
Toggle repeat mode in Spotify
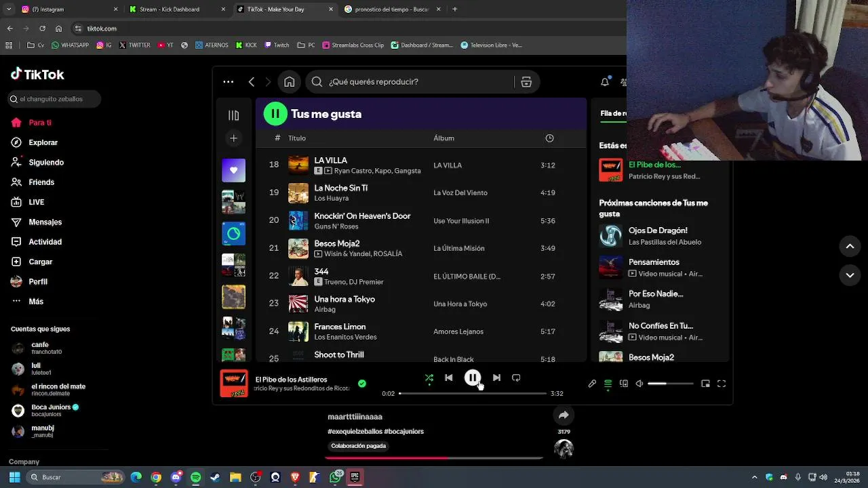click(516, 378)
